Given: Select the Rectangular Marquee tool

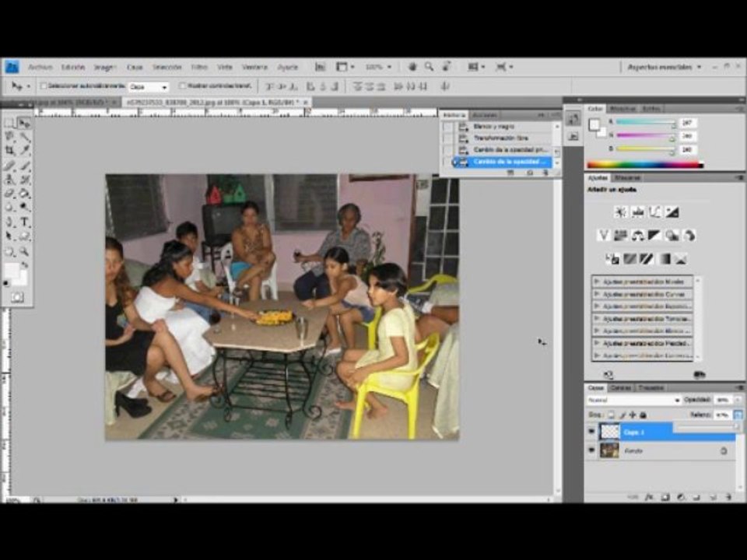Looking at the screenshot, I should click(x=9, y=124).
